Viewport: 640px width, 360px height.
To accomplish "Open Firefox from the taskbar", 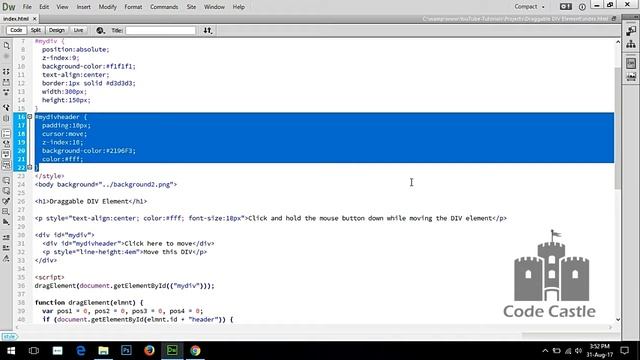I will click(x=149, y=351).
